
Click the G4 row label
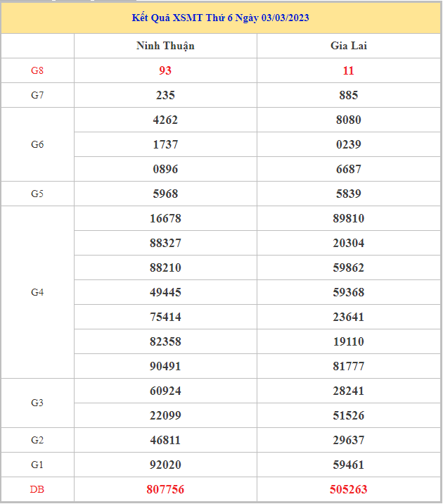[x=37, y=292]
